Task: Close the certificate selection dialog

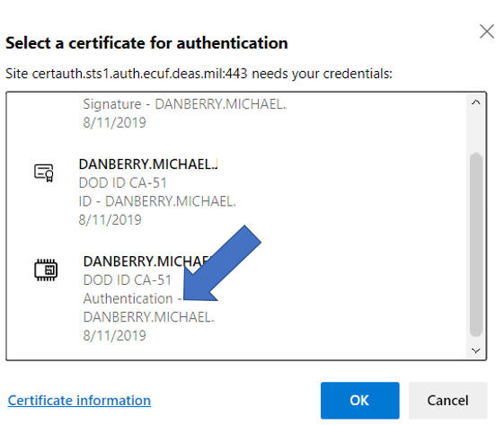Action: pos(487,31)
